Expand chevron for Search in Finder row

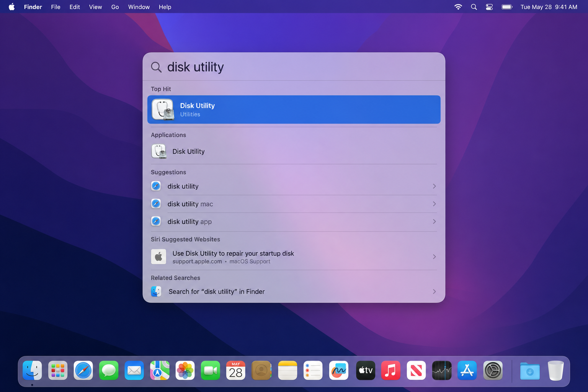pyautogui.click(x=434, y=291)
